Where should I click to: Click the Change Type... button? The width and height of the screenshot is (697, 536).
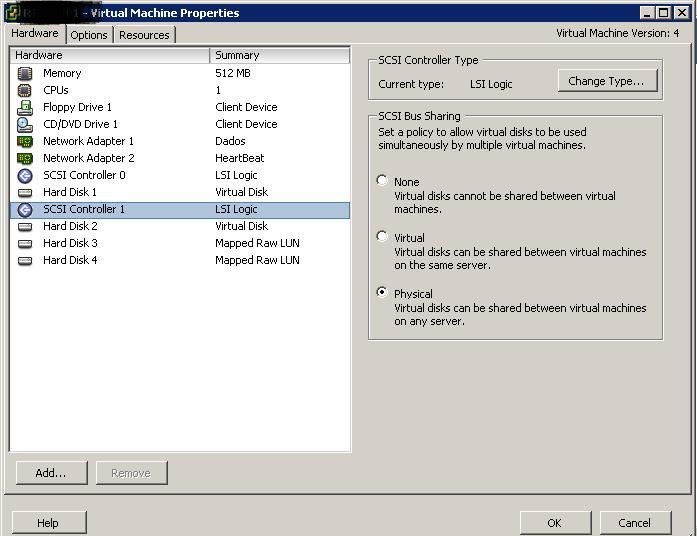607,81
